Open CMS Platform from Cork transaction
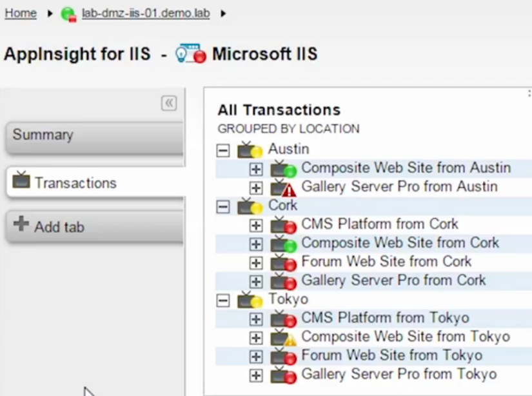 (380, 224)
